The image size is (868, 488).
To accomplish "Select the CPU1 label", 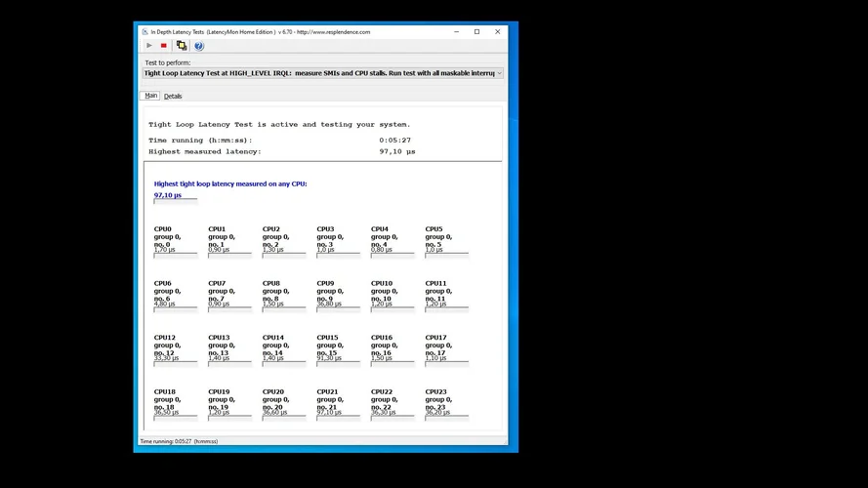I will (x=217, y=229).
